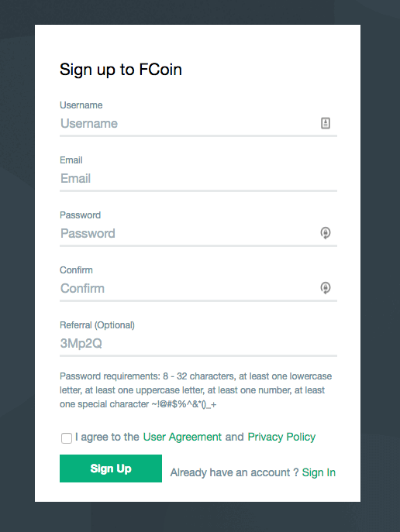Viewport: 400px width, 532px height.
Task: Click the password manager icon in Confirm field
Action: point(326,288)
